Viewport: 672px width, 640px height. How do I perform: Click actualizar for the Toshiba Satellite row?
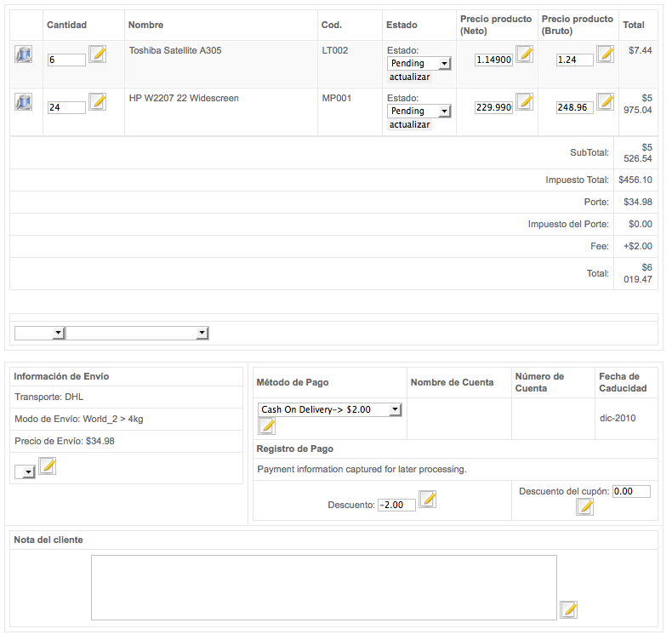point(410,77)
